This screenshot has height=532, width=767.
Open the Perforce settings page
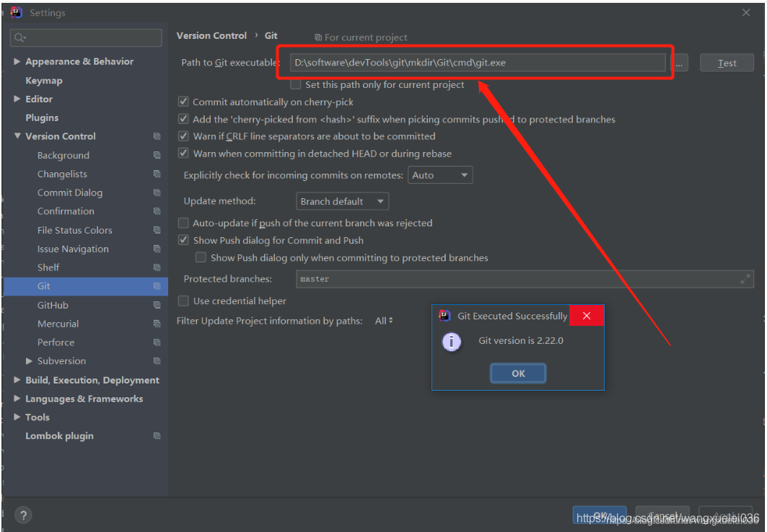[56, 342]
